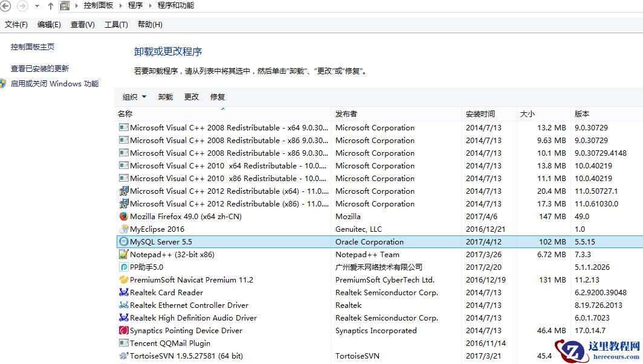Screen dimensions: 643x364
Task: Select MyEclipse 2016 entry
Action: point(157,229)
